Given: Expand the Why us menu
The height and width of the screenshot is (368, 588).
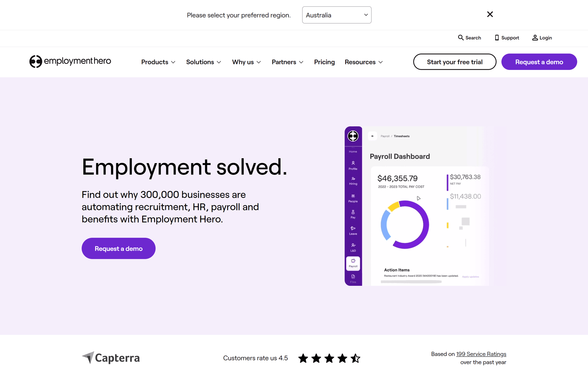Looking at the screenshot, I should 246,62.
